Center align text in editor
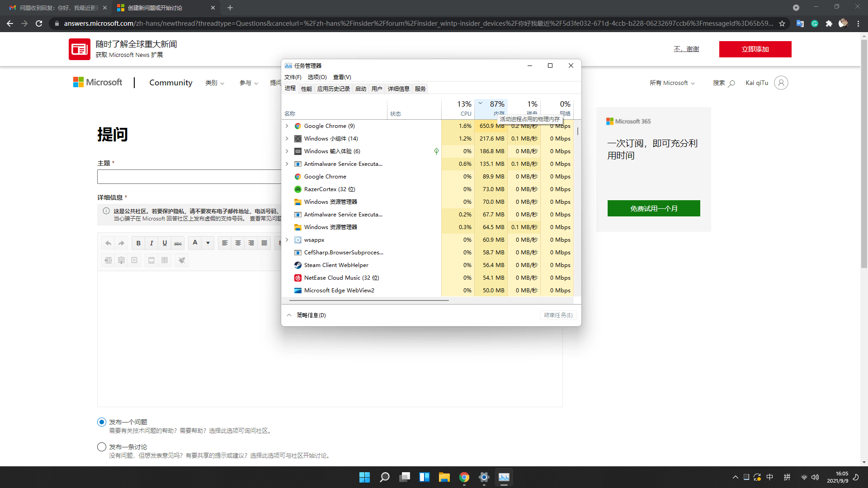 point(238,243)
